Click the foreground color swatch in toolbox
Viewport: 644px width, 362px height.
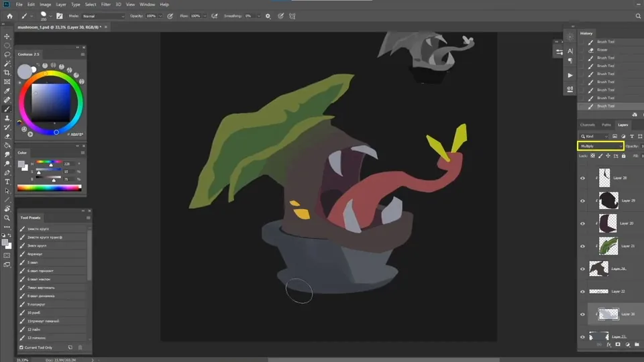pos(5,243)
